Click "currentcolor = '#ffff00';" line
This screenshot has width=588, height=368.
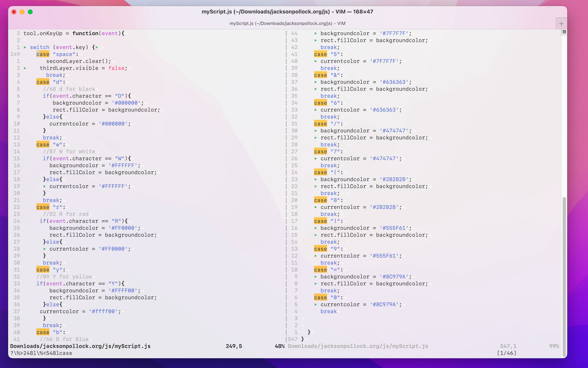tap(80, 311)
